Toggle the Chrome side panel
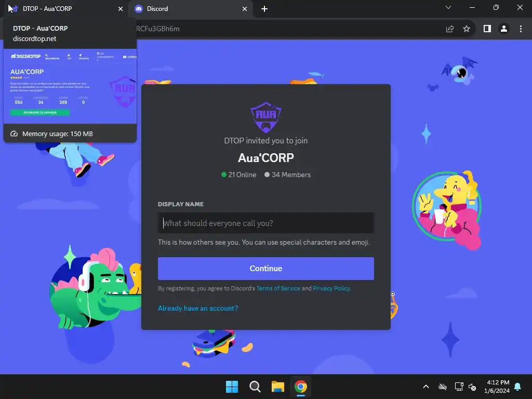The height and width of the screenshot is (399, 532). coord(487,29)
